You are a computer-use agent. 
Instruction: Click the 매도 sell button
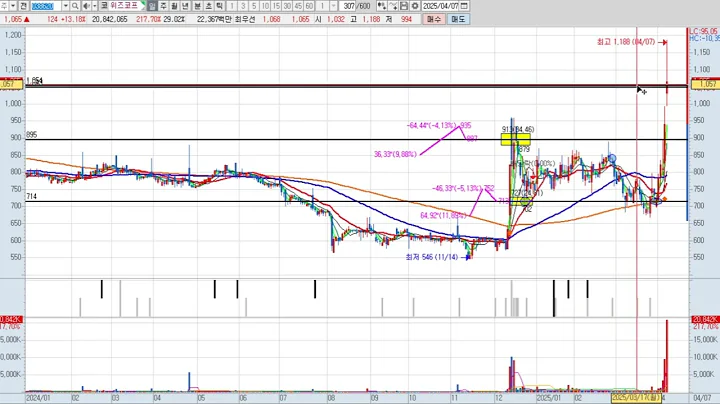point(458,19)
